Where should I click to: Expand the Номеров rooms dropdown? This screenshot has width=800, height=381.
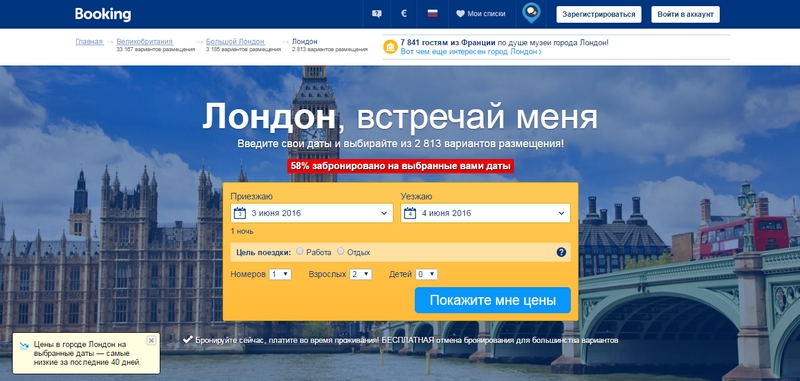pyautogui.click(x=280, y=274)
